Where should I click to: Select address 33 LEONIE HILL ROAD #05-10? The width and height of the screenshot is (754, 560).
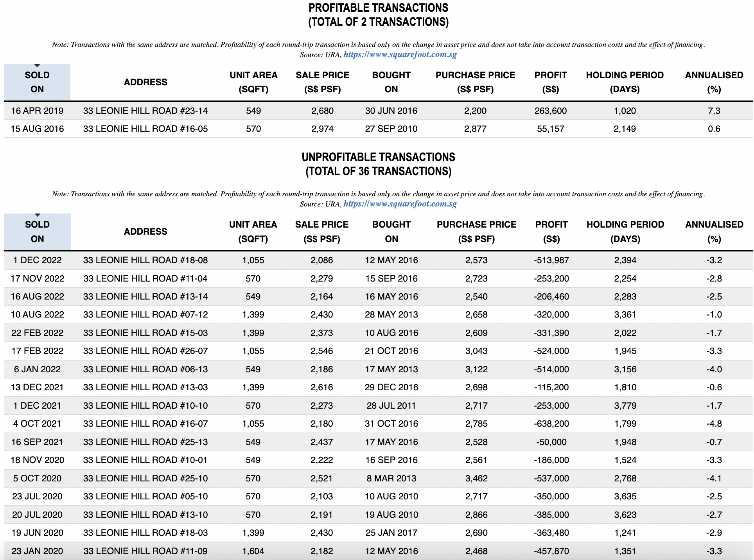[x=145, y=496]
